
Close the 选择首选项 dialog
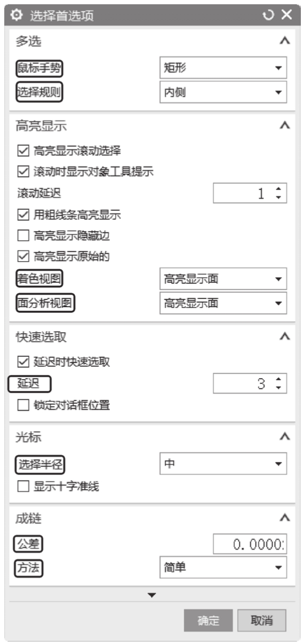pyautogui.click(x=287, y=15)
